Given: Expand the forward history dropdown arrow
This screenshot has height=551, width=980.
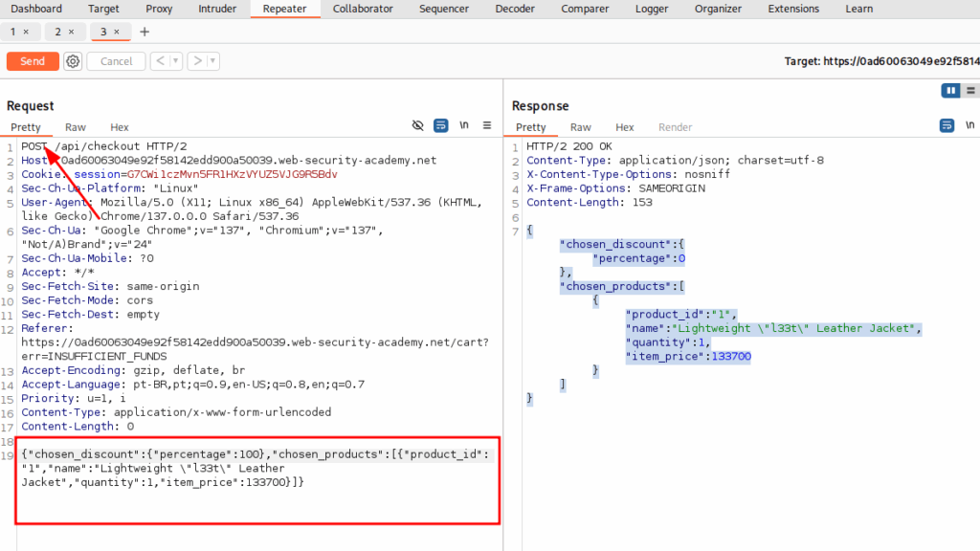Looking at the screenshot, I should point(213,61).
